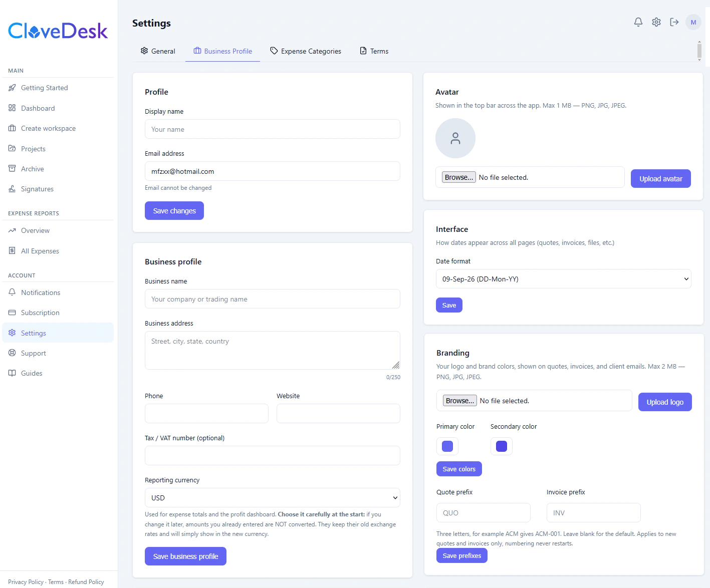The height and width of the screenshot is (588, 710).
Task: Click the Overview trend chart icon
Action: pyautogui.click(x=12, y=230)
